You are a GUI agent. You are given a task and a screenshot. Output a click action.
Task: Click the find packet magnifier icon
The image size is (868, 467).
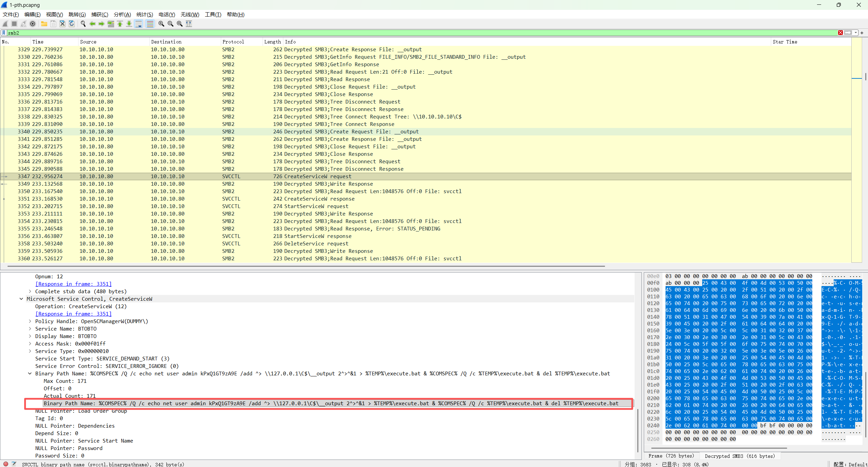(x=83, y=24)
